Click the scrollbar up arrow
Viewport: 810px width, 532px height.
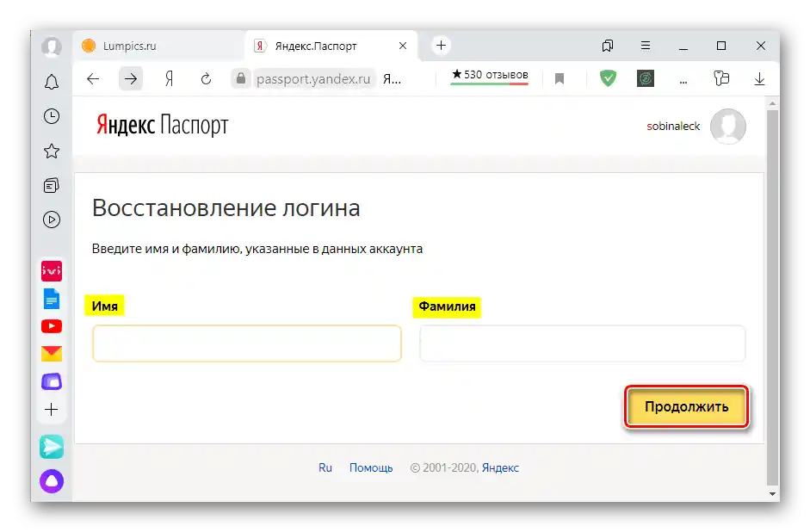point(772,104)
